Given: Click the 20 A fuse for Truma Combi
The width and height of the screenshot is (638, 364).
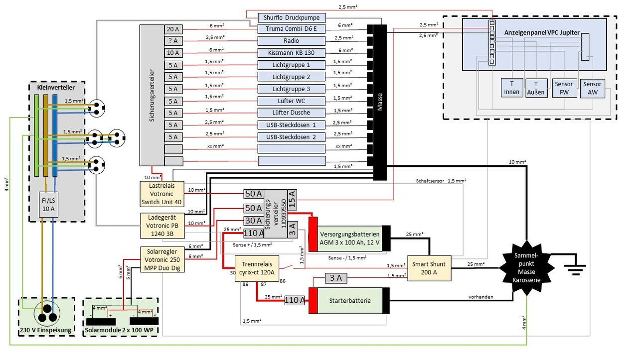Looking at the screenshot, I should (x=173, y=29).
